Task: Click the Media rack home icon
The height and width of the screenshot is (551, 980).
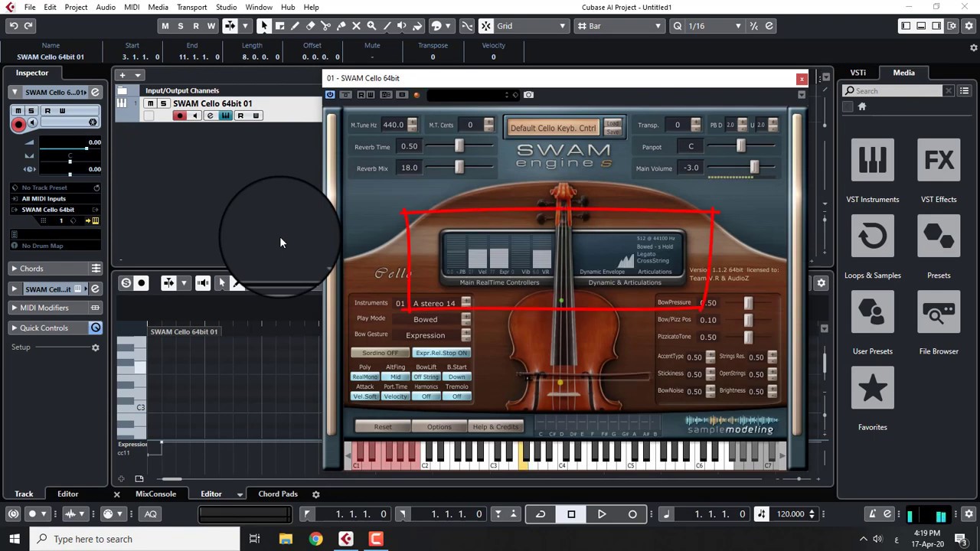Action: pyautogui.click(x=862, y=107)
